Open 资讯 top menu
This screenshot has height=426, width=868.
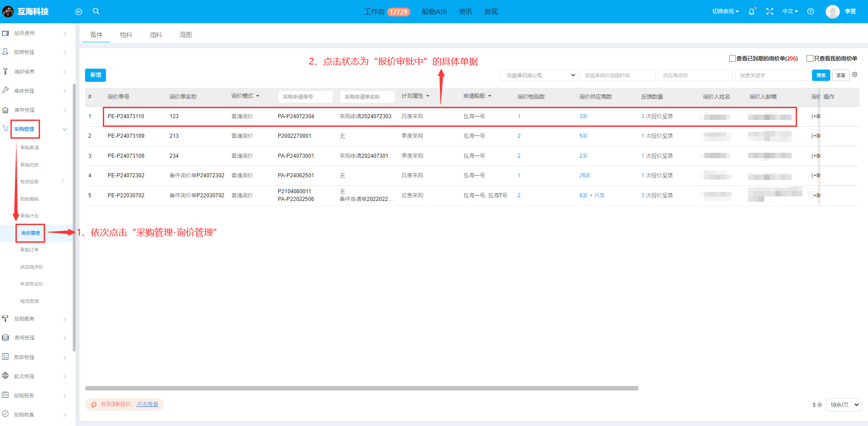465,11
